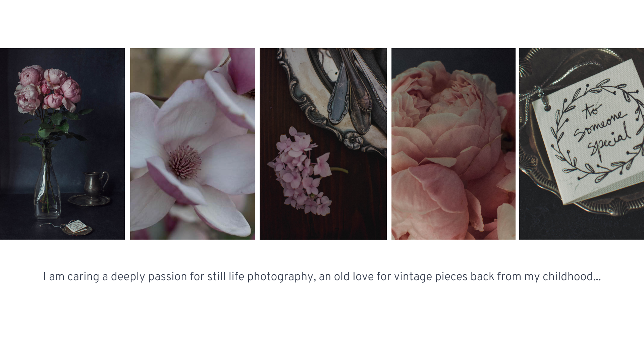This screenshot has height=362, width=644.
Task: Open the silverware and hydrangea photo
Action: click(323, 144)
